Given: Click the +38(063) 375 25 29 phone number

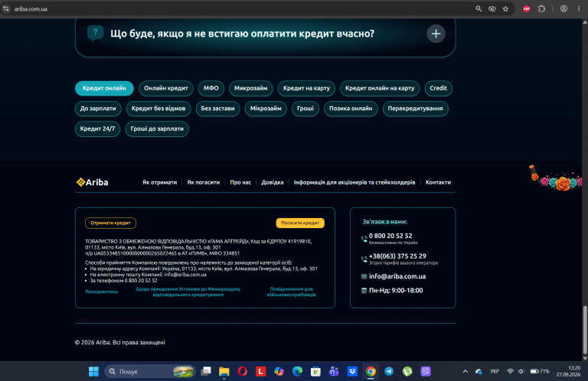Looking at the screenshot, I should (397, 256).
